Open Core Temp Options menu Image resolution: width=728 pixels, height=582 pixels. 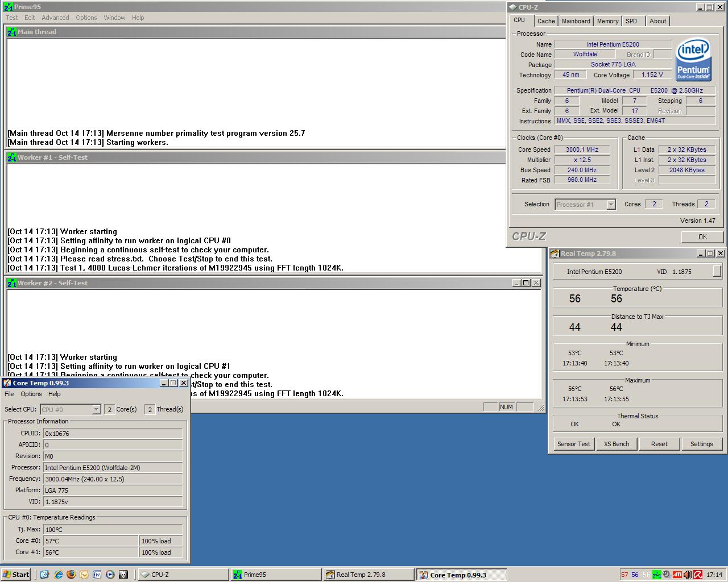tap(31, 394)
